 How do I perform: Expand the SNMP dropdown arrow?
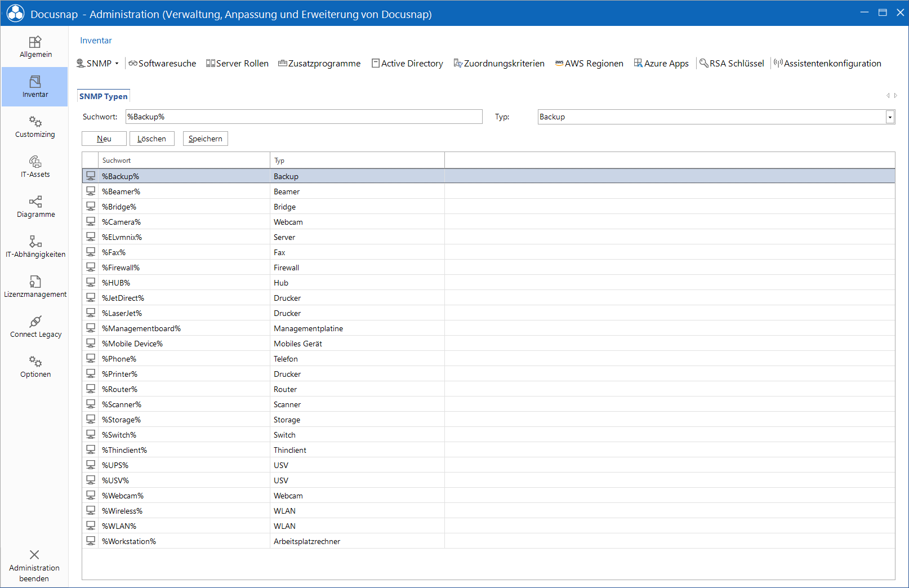tap(117, 63)
